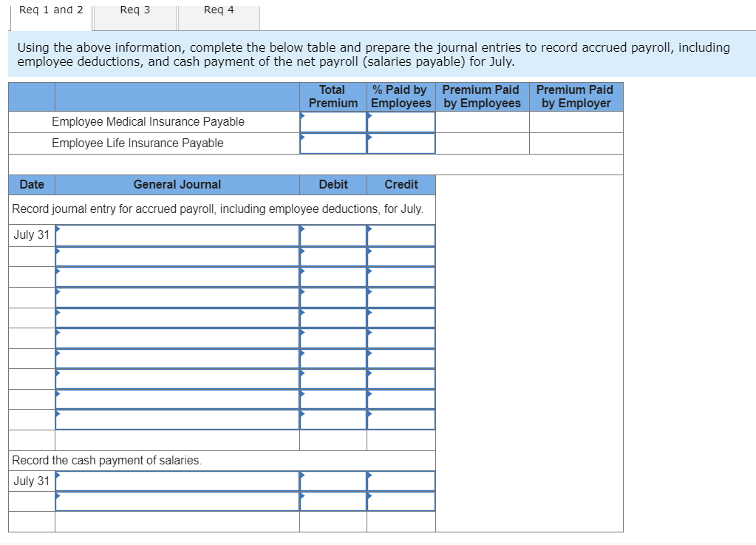
Task: Click 'Record the cash payment of salaries.' text
Action: (106, 460)
